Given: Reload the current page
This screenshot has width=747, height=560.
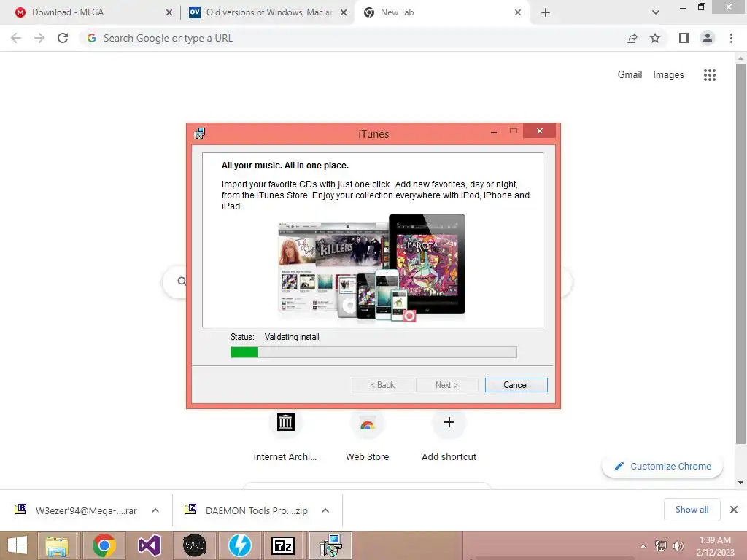Looking at the screenshot, I should pyautogui.click(x=63, y=38).
